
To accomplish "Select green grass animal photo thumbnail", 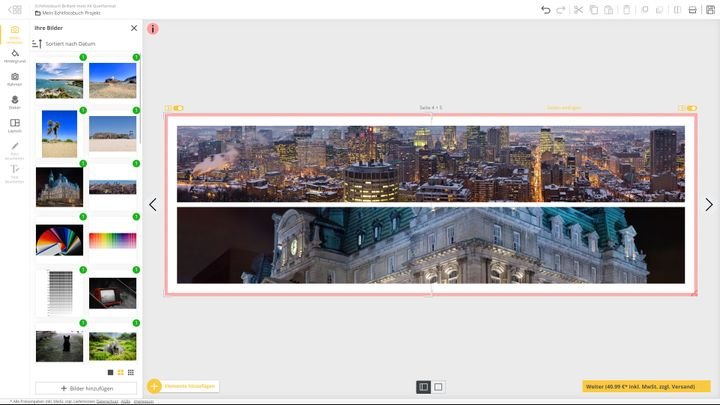I will tap(112, 346).
